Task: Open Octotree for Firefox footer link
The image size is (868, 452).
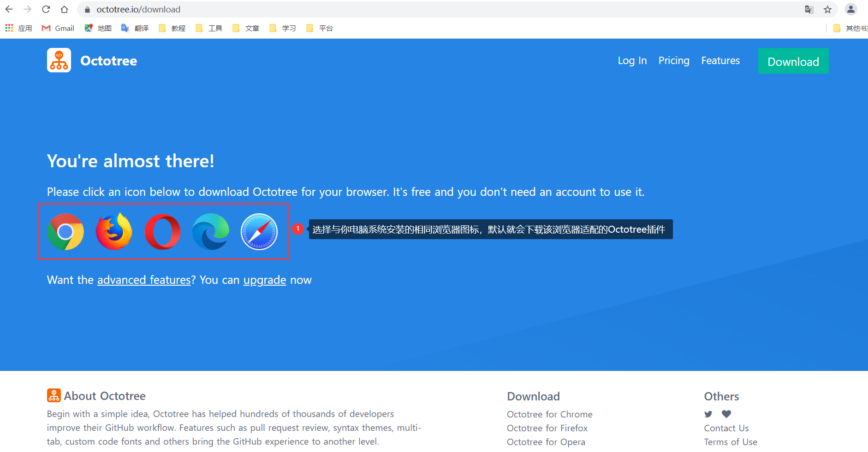Action: 547,428
